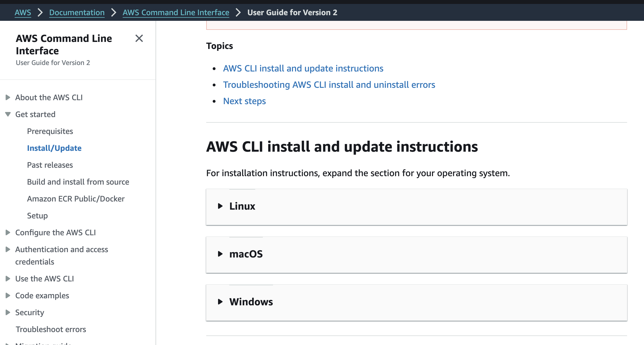Collapse the Get started tree arrow

click(x=8, y=114)
